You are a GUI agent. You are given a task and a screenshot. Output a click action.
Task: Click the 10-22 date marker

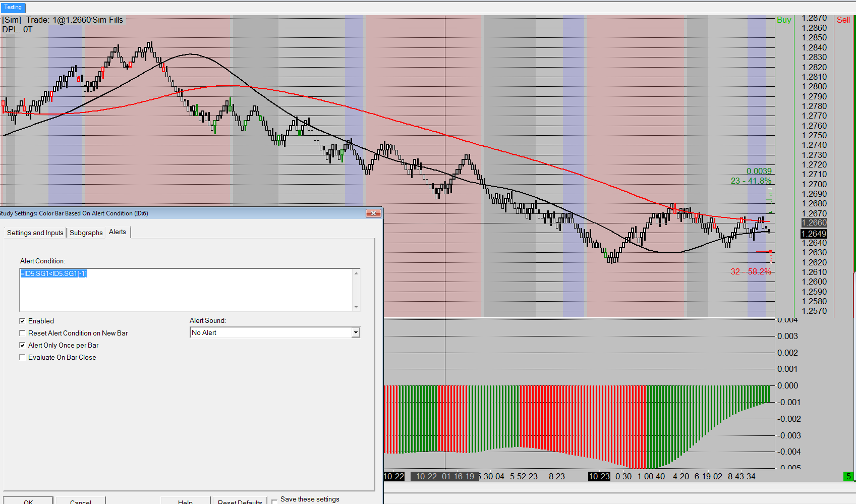394,476
